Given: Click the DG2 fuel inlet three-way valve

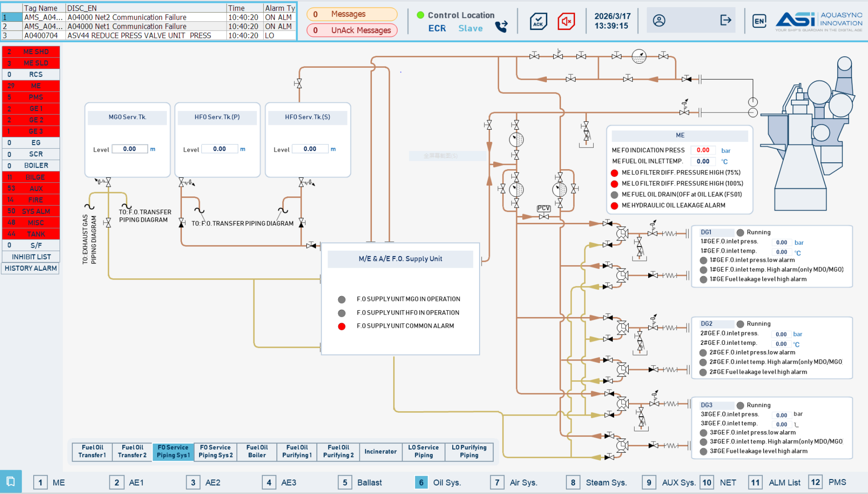Looking at the screenshot, I should point(622,327).
